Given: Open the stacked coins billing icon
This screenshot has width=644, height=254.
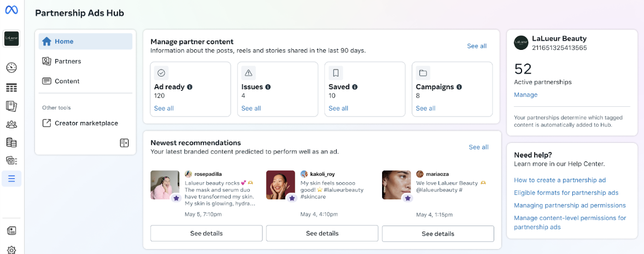Looking at the screenshot, I should tap(11, 142).
